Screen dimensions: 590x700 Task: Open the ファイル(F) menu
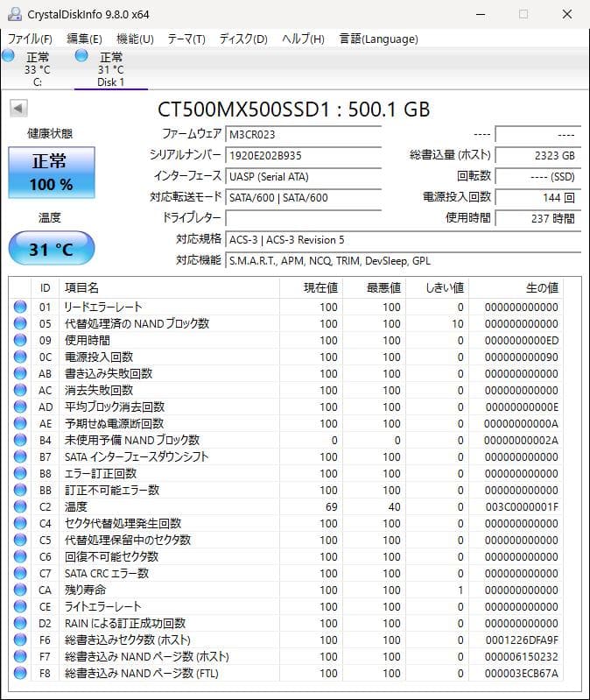click(x=30, y=39)
